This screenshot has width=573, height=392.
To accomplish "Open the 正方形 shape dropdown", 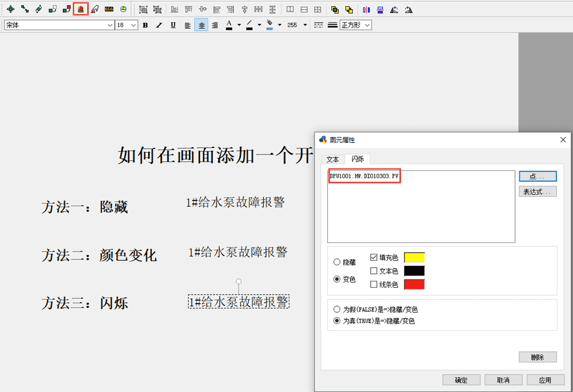I will (356, 25).
